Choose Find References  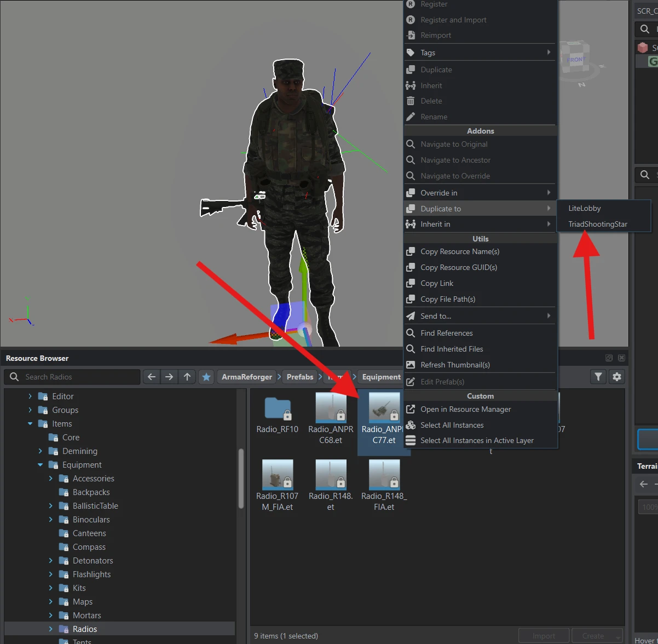pyautogui.click(x=480, y=333)
